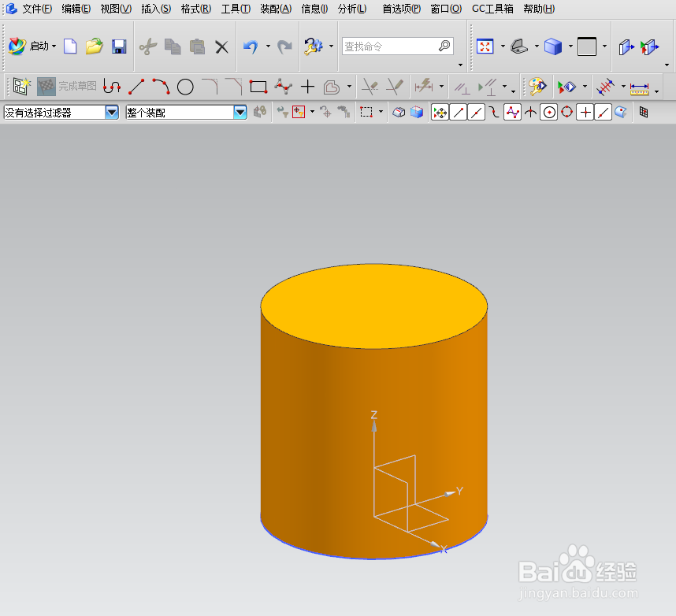Click the orient view icon
This screenshot has height=616, width=676.
(519, 46)
